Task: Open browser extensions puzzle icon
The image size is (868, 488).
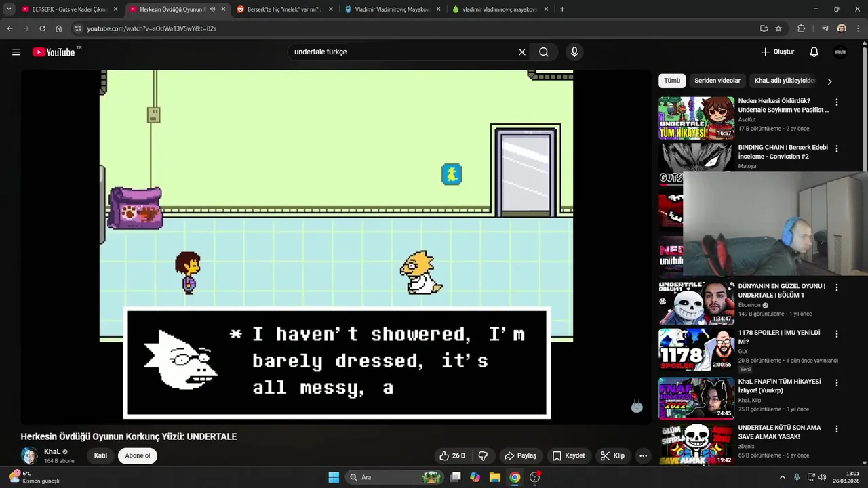Action: click(801, 28)
